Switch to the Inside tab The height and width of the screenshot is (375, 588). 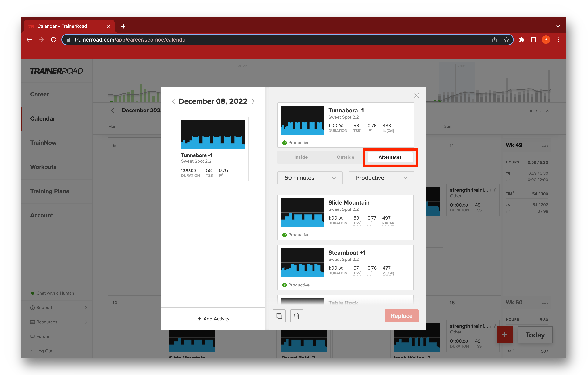click(301, 157)
